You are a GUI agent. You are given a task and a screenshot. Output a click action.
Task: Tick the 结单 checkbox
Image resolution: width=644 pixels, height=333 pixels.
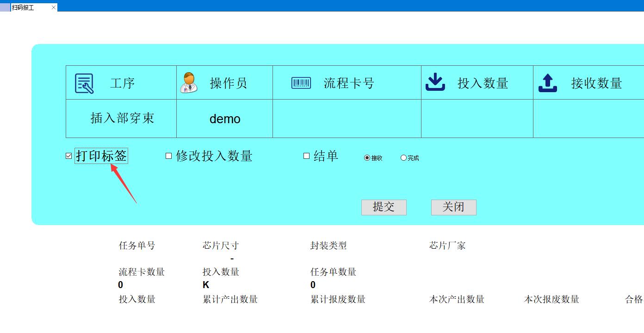click(306, 156)
